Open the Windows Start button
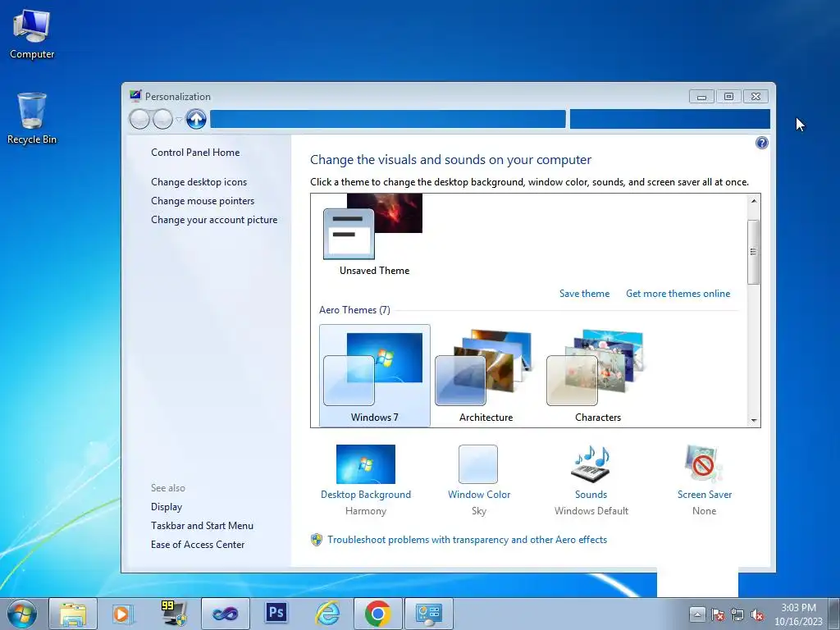The image size is (840, 630). [x=22, y=614]
